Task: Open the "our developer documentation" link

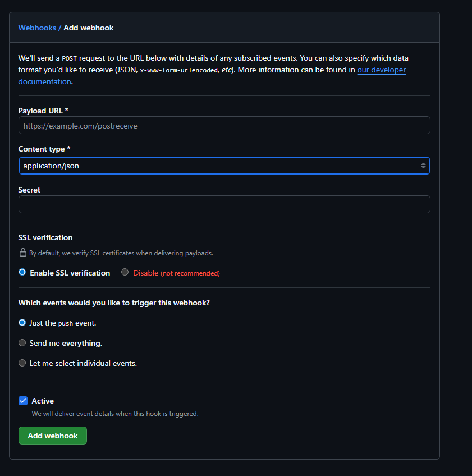Action: pos(382,70)
